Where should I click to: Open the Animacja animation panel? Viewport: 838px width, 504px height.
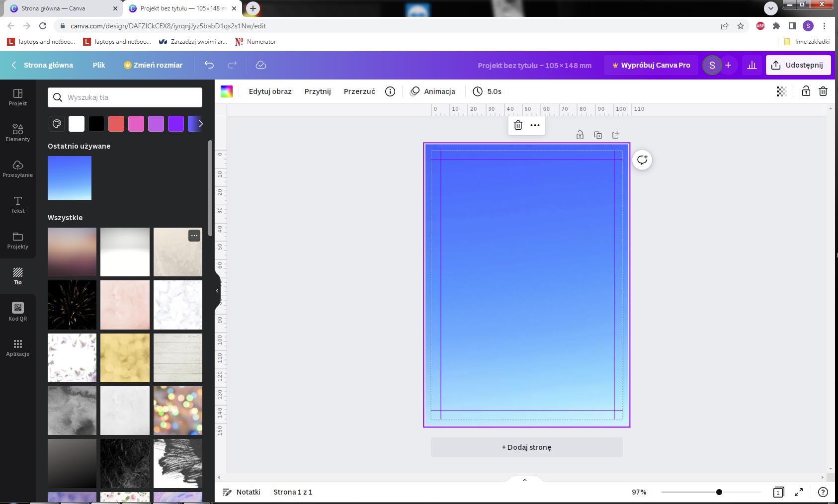(x=432, y=91)
